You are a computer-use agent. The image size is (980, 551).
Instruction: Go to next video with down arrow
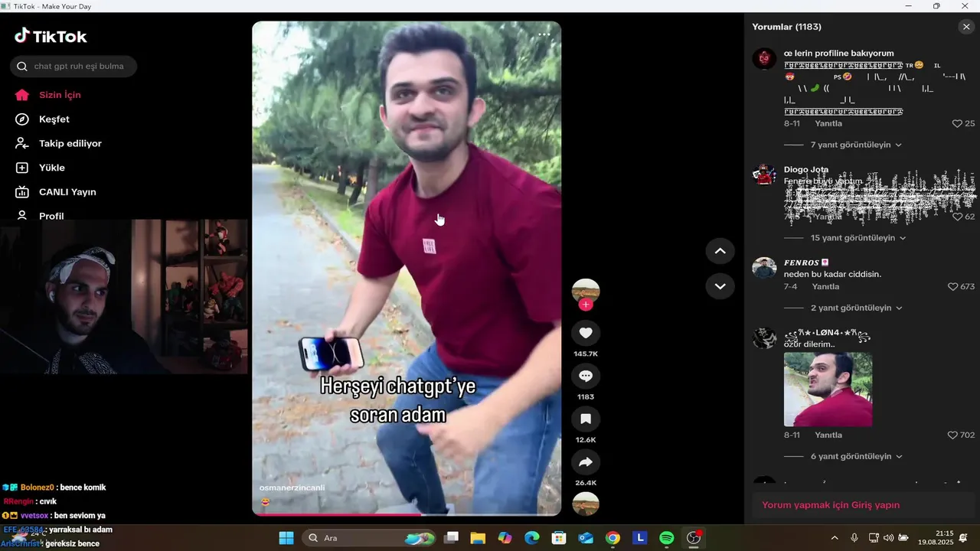coord(720,286)
